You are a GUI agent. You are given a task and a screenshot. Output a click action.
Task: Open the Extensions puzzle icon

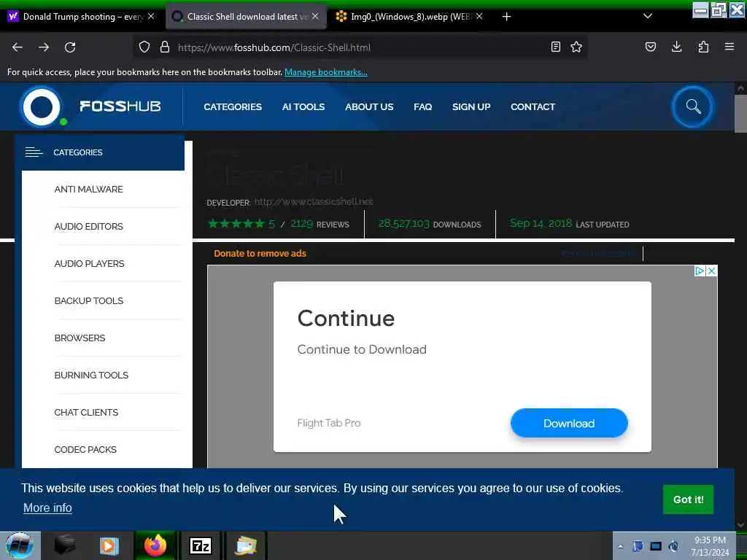(x=703, y=47)
